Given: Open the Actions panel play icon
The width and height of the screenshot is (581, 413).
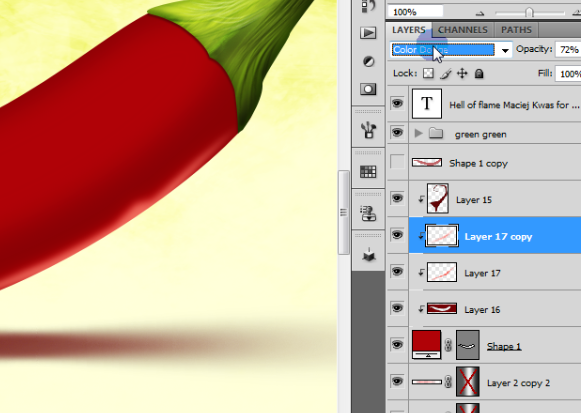Looking at the screenshot, I should click(x=368, y=33).
